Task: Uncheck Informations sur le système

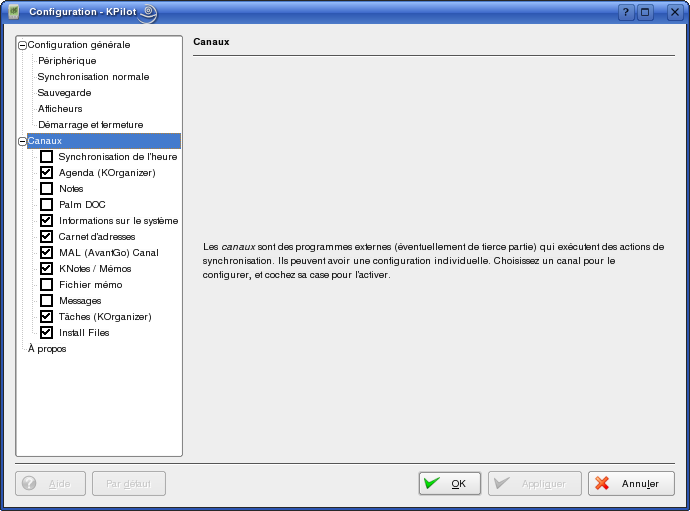Action: 46,221
